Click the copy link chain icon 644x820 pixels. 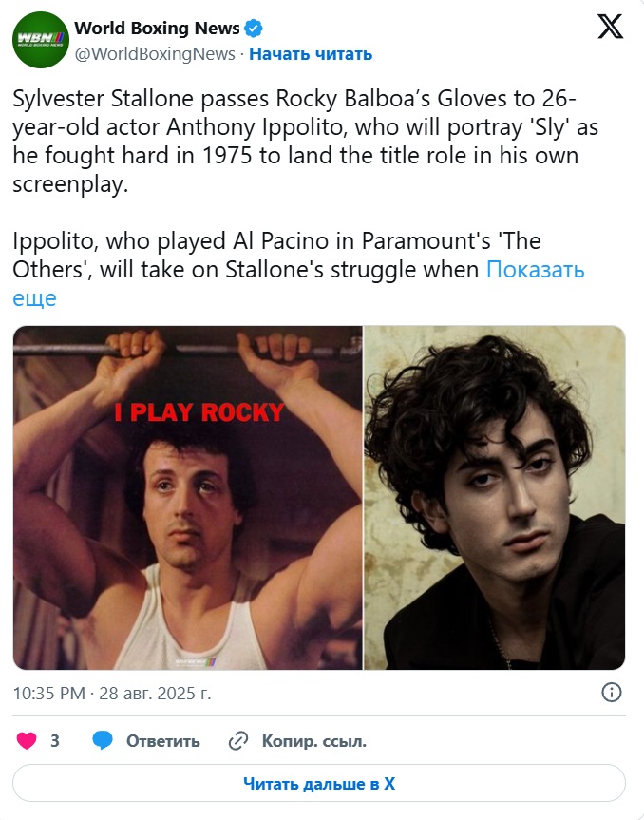[x=238, y=741]
